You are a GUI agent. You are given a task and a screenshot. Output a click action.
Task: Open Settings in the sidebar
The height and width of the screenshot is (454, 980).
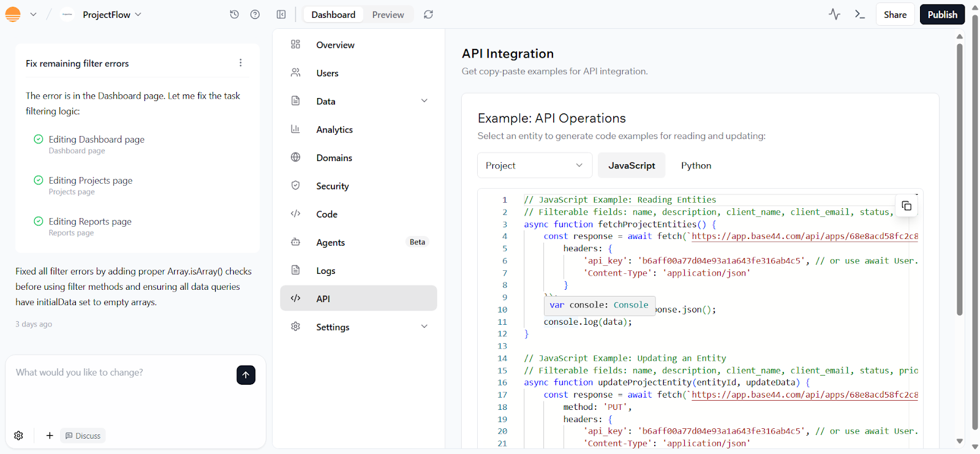(358, 327)
